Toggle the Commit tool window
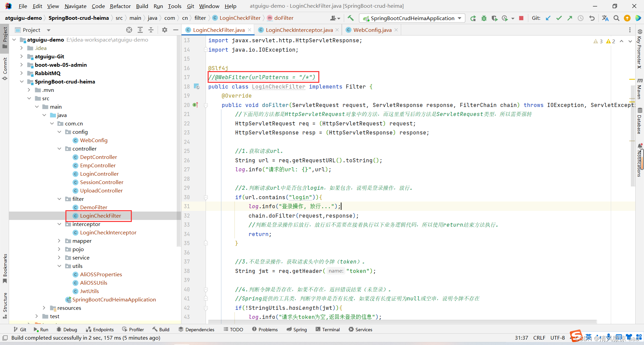 click(5, 69)
